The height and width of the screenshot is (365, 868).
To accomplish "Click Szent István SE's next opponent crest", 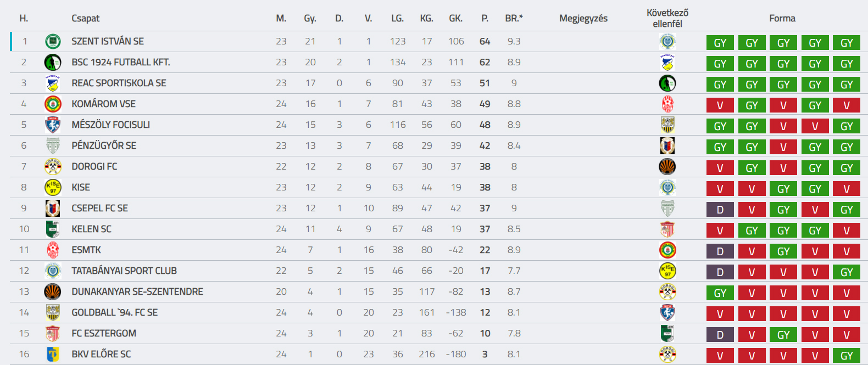I will 667,41.
